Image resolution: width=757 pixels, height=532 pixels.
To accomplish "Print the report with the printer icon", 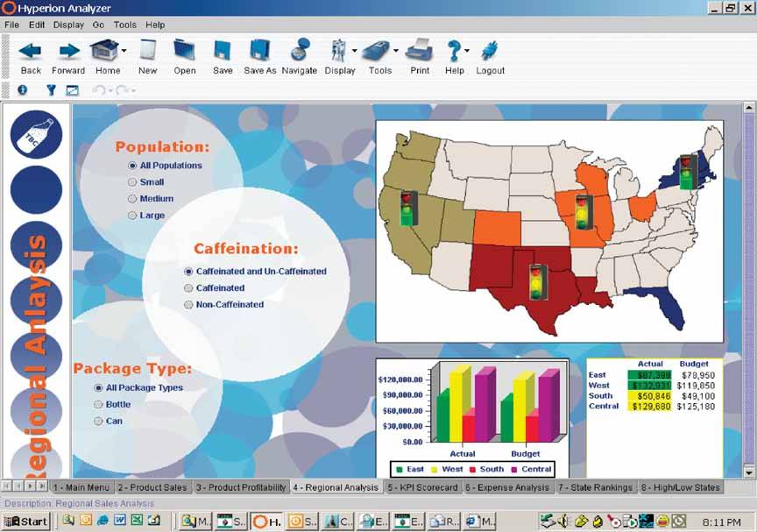I will (x=419, y=50).
